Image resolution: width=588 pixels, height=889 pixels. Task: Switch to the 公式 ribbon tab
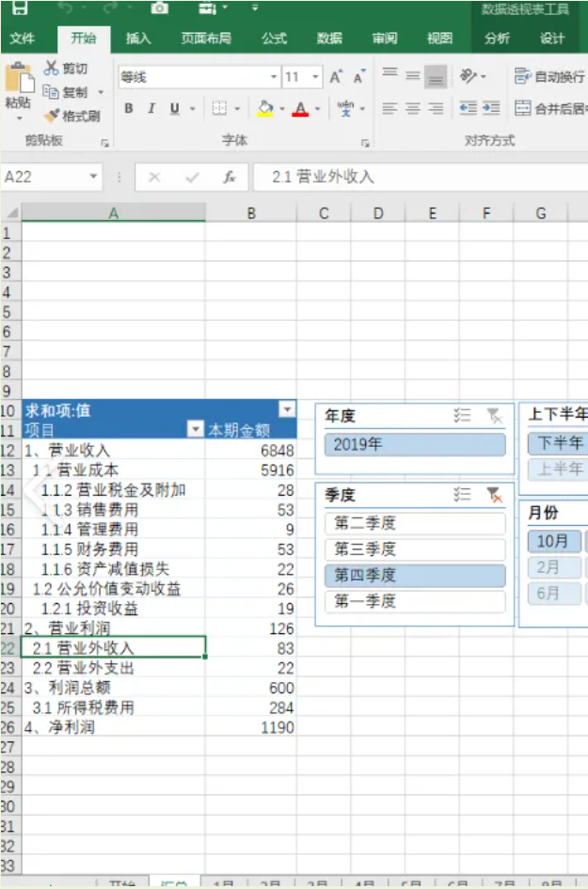[274, 38]
